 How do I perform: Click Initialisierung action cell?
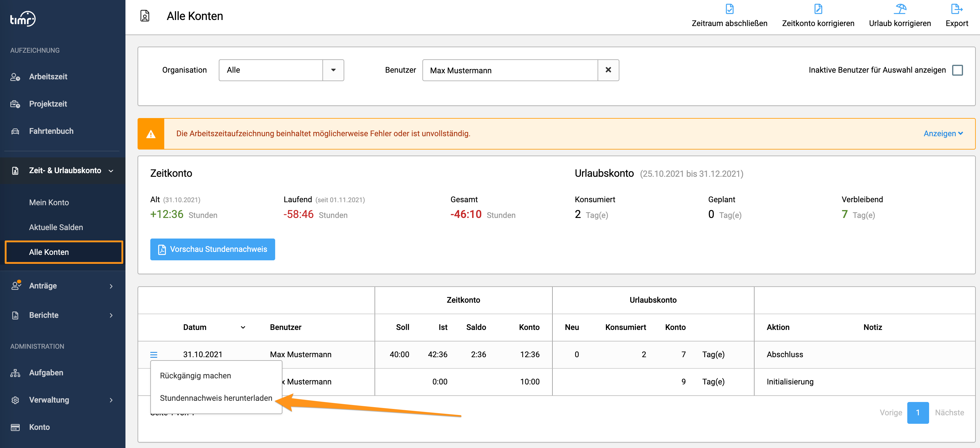(x=790, y=381)
